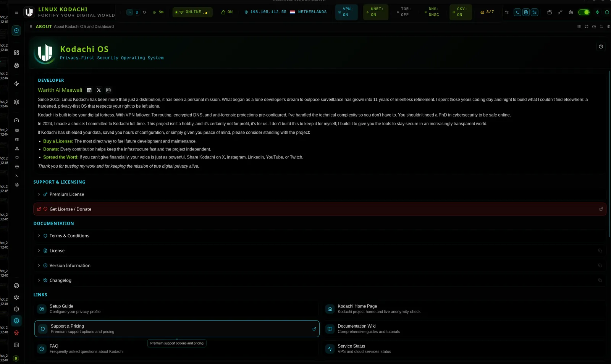The height and width of the screenshot is (364, 611).
Task: Toggle the VPN: ON status
Action: point(346,12)
